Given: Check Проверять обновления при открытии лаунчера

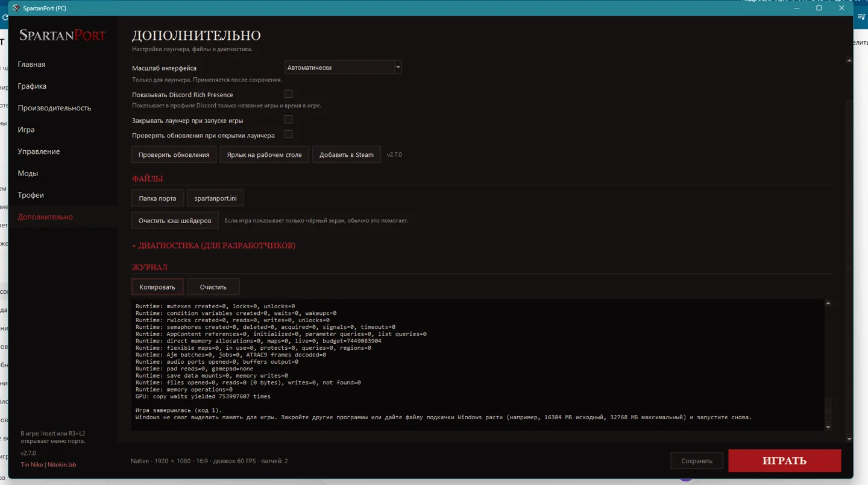Looking at the screenshot, I should 288,135.
